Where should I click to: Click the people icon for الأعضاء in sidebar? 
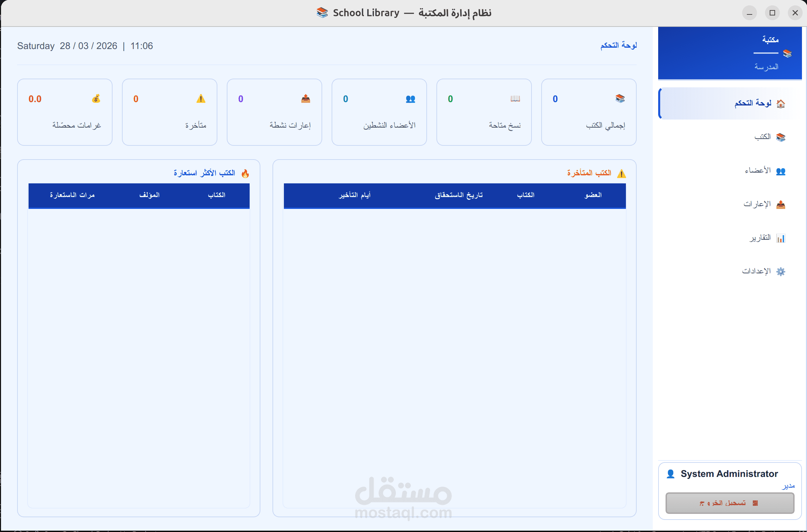(780, 171)
